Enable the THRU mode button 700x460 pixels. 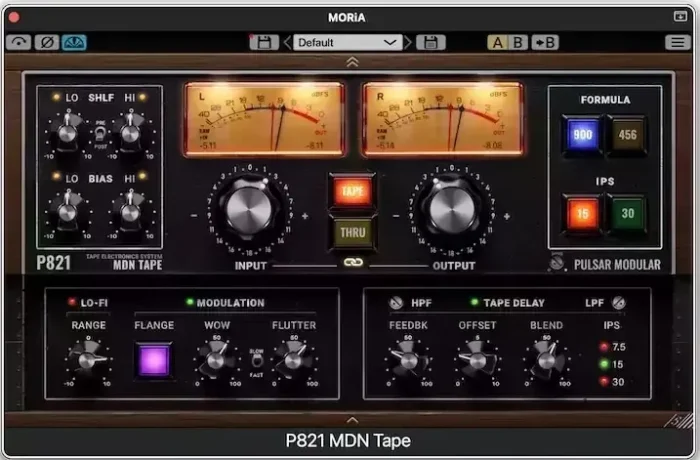click(352, 232)
